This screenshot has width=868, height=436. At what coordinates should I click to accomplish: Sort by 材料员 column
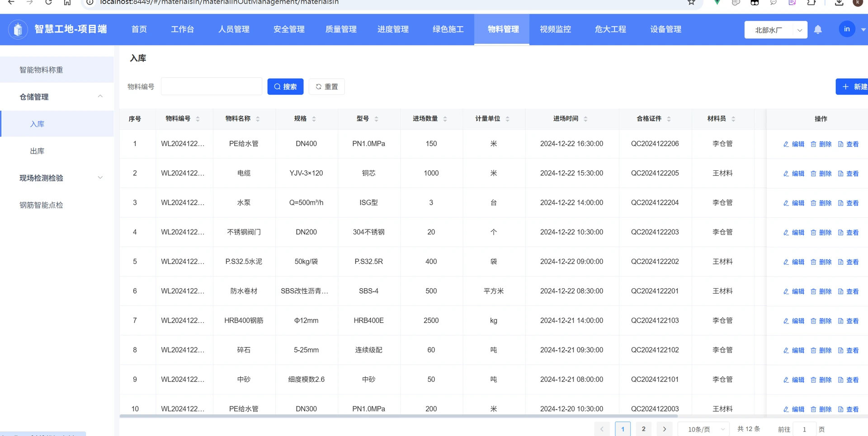point(733,119)
